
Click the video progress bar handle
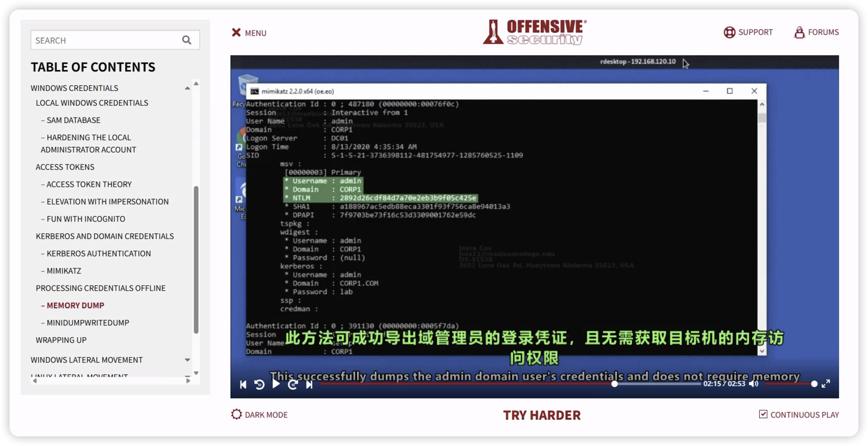pos(614,384)
